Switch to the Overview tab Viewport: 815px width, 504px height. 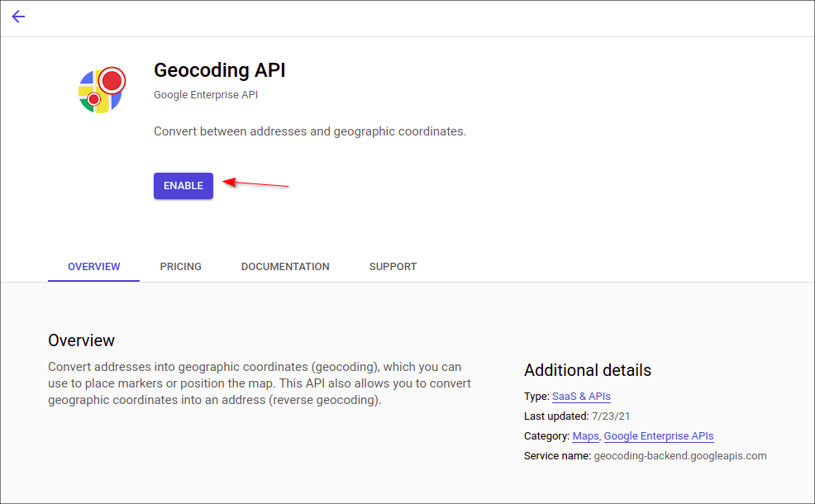click(x=93, y=267)
